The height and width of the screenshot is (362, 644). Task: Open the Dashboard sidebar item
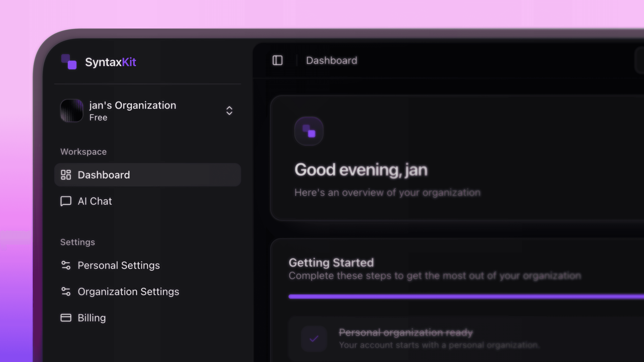tap(148, 175)
